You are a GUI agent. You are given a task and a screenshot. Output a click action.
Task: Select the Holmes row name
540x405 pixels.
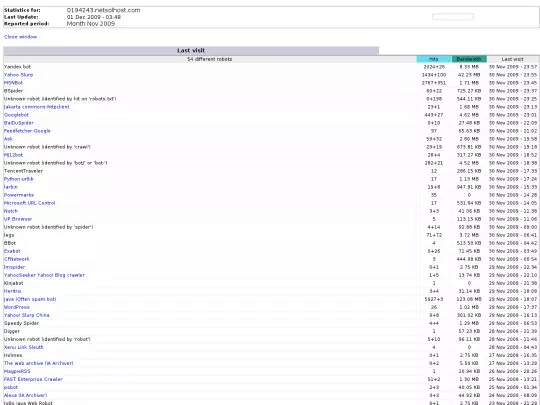[x=13, y=355]
